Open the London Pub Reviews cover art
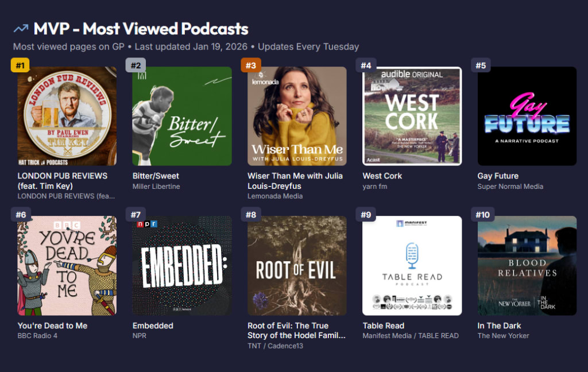Image resolution: width=588 pixels, height=372 pixels. point(67,116)
